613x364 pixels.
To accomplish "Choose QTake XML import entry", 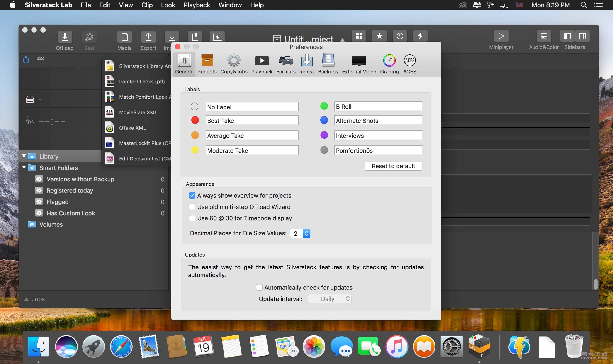I will (137, 128).
